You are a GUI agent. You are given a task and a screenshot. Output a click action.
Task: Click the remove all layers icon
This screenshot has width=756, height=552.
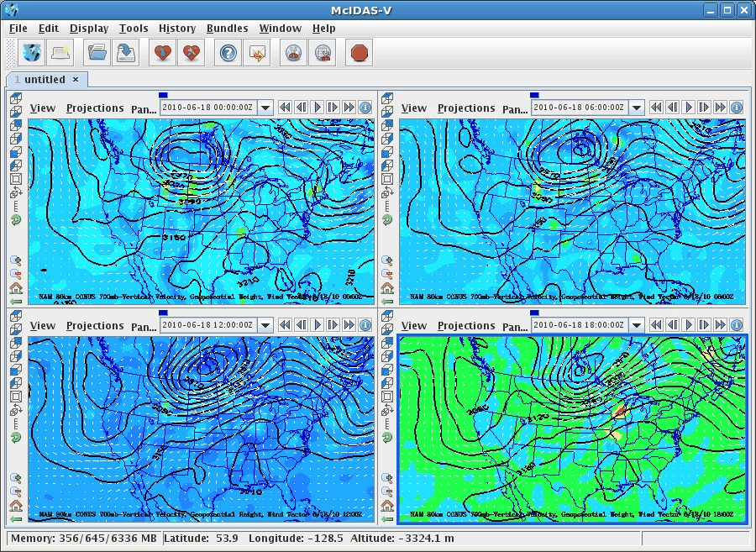[323, 53]
